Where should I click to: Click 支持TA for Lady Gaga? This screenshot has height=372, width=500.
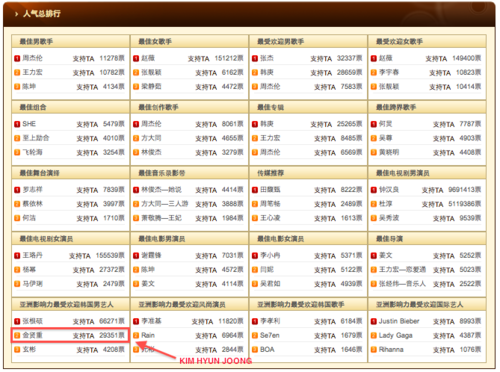click(444, 336)
